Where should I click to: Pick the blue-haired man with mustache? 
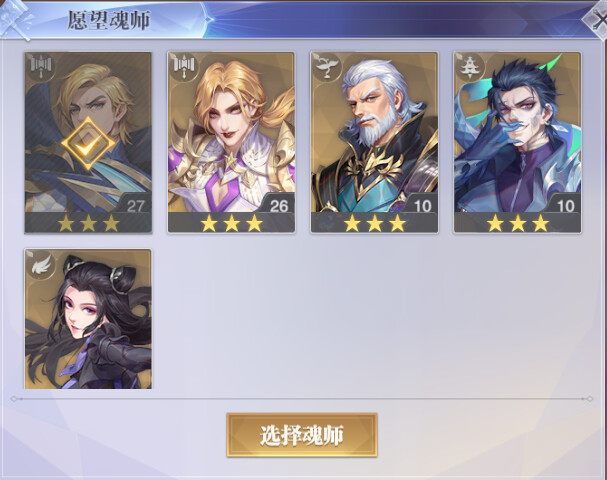coord(518,142)
